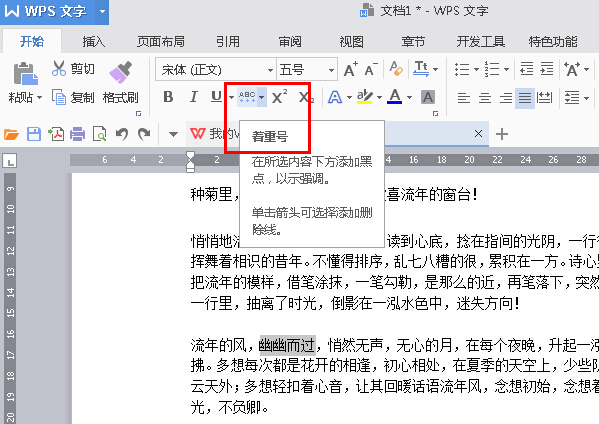Image resolution: width=599 pixels, height=424 pixels.
Task: Open the 页面布局 ribbon tab
Action: click(x=161, y=41)
